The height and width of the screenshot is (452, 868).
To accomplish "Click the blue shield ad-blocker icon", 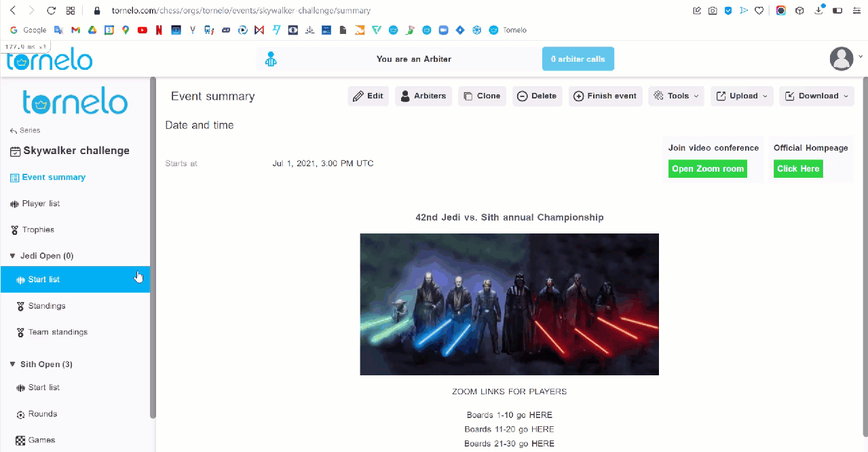I will tap(728, 11).
